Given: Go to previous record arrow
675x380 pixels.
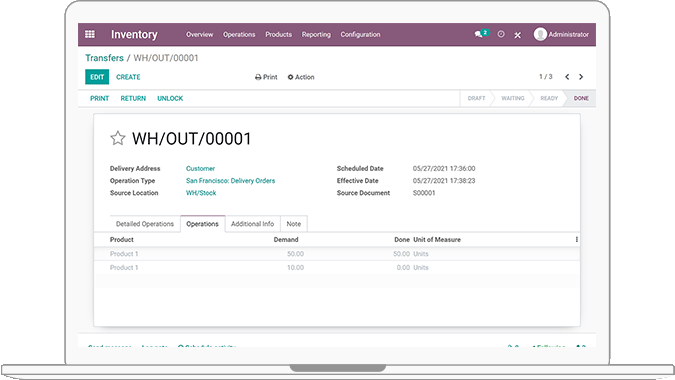Looking at the screenshot, I should 567,77.
